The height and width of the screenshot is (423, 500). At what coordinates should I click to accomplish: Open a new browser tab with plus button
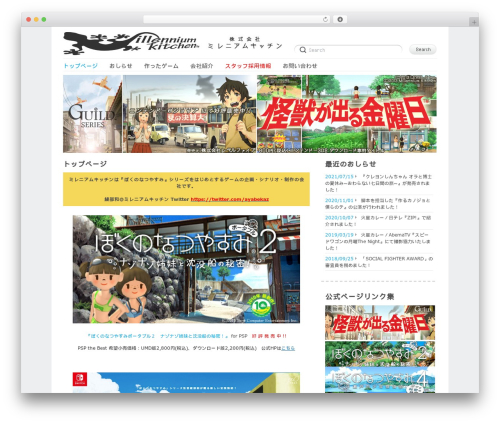tap(474, 22)
